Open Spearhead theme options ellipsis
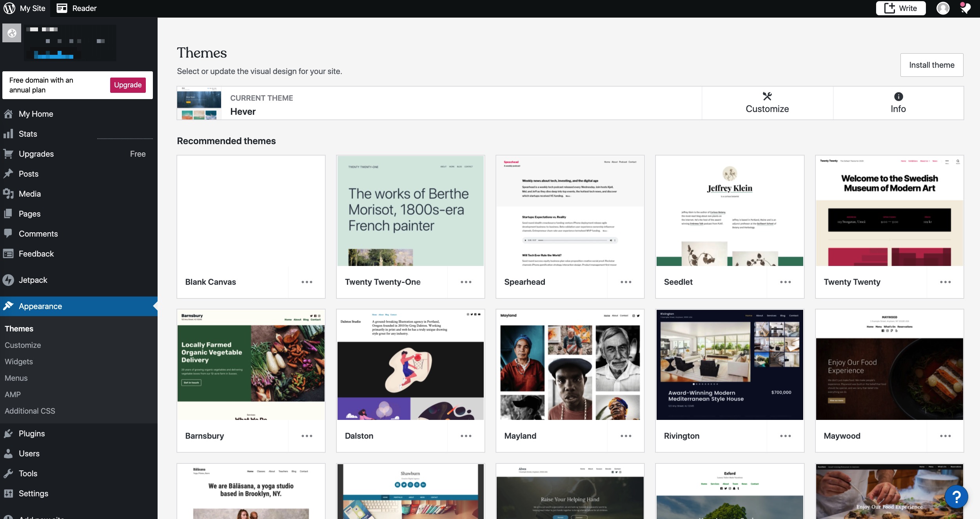The height and width of the screenshot is (519, 980). point(626,282)
